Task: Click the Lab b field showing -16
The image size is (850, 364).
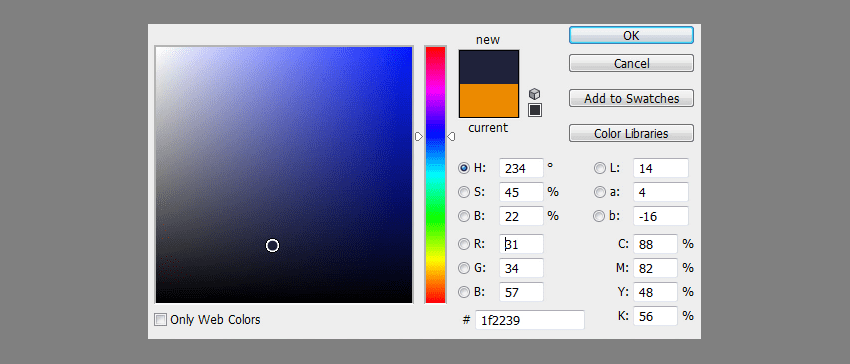Action: point(661,216)
